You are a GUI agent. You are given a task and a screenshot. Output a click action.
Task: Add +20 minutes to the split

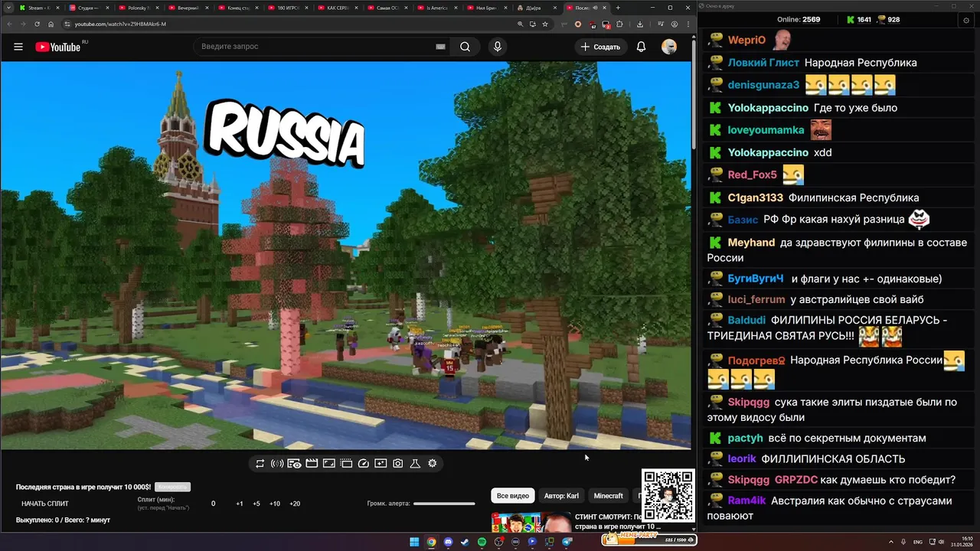pos(295,504)
